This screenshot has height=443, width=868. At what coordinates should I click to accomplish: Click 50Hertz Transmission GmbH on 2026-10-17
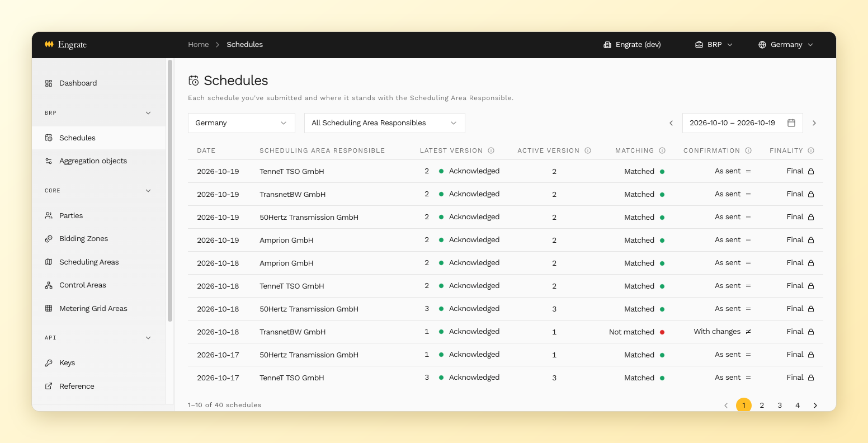(309, 355)
